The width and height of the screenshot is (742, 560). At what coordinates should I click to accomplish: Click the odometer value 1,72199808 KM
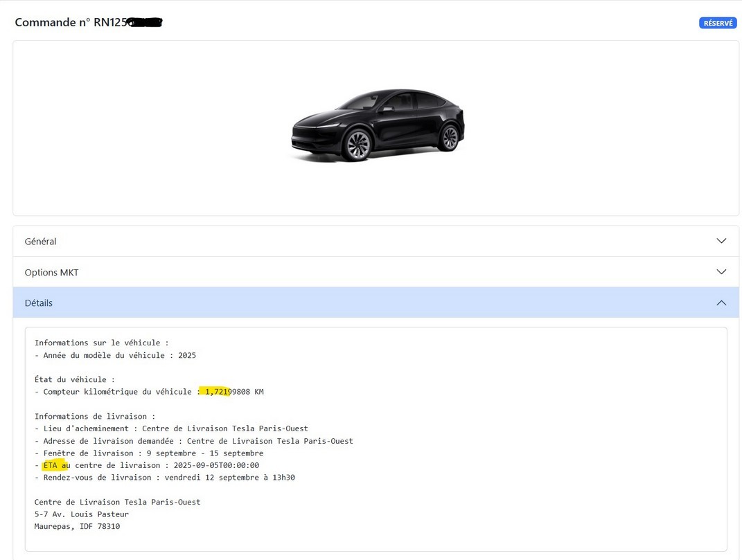234,392
